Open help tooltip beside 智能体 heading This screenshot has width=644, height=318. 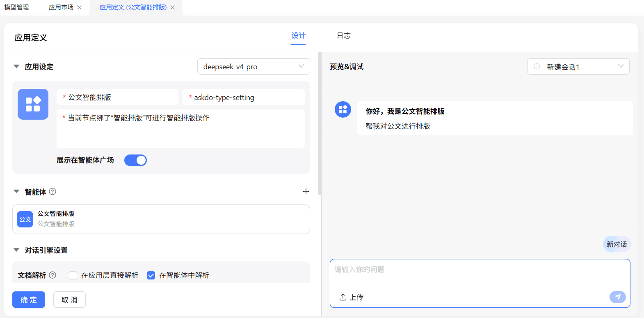coord(53,191)
